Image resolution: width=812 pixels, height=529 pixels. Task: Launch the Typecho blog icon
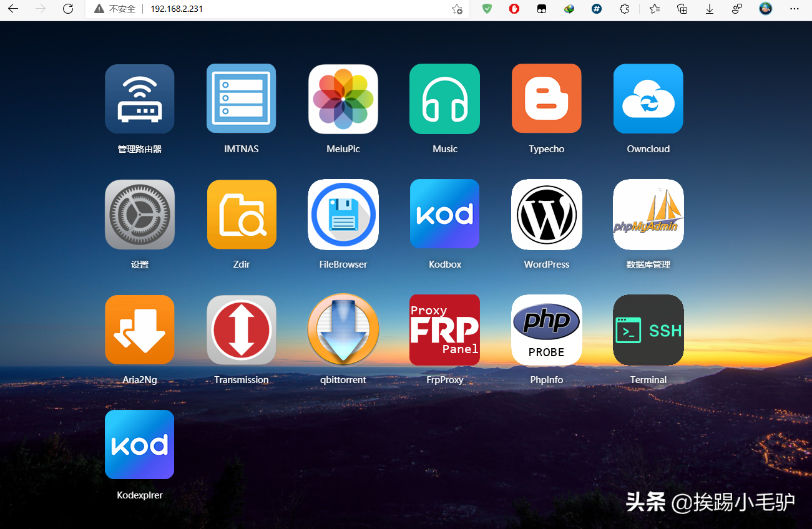point(547,99)
